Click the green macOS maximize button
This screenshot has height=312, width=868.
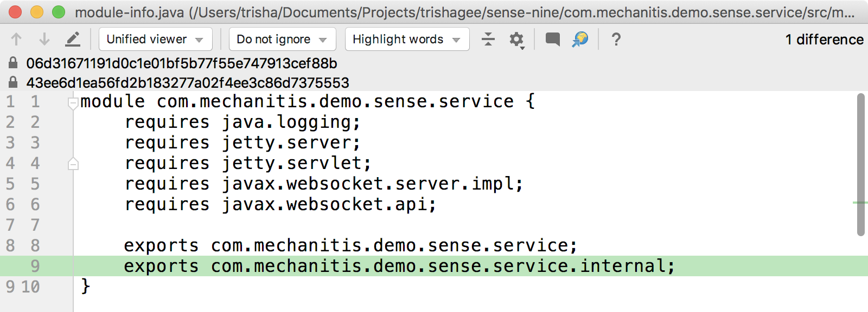click(x=58, y=12)
